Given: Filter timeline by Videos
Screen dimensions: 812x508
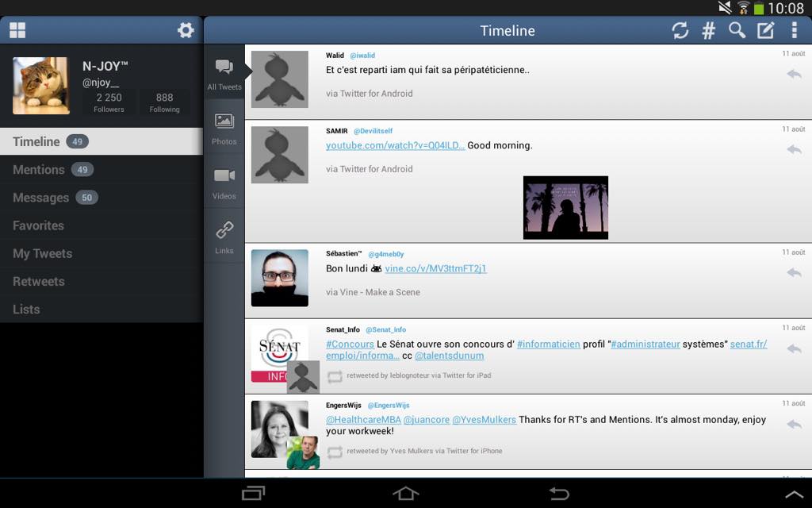Looking at the screenshot, I should (224, 183).
